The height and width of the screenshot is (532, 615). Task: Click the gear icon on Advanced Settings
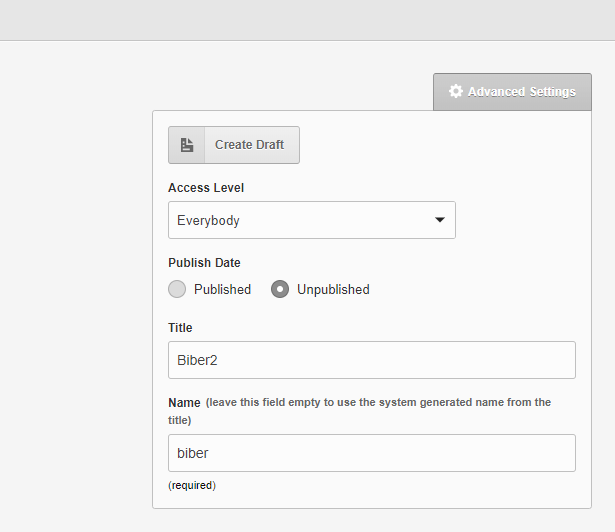pos(455,91)
